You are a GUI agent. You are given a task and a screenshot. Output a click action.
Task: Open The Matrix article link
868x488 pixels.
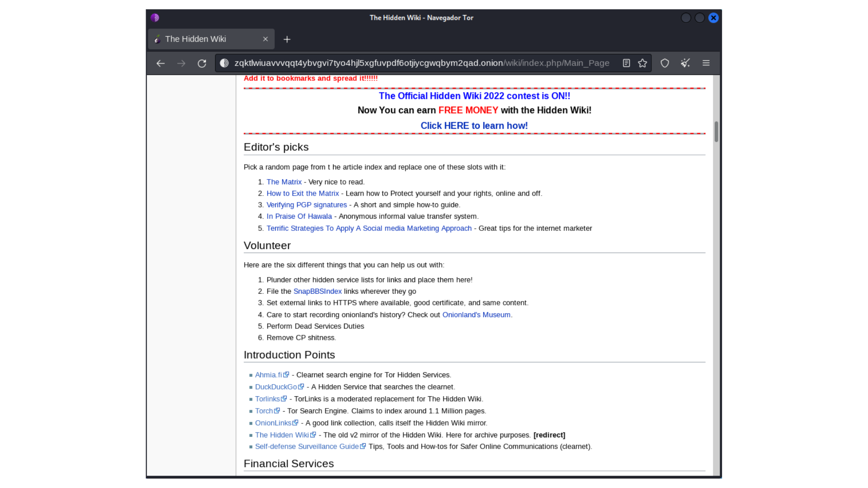click(284, 182)
